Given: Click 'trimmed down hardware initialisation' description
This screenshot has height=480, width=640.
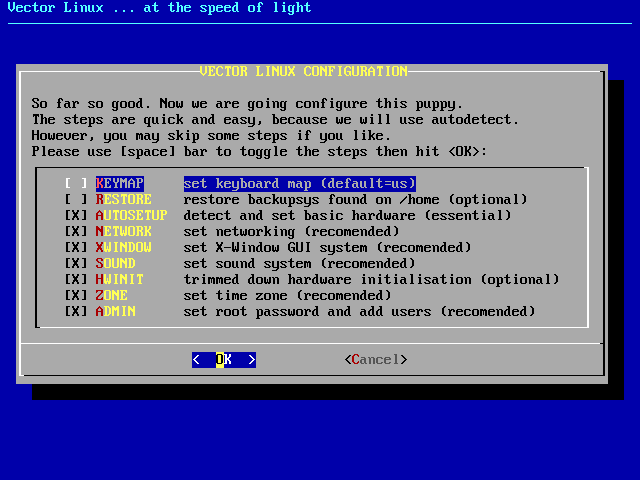Looking at the screenshot, I should tap(372, 280).
